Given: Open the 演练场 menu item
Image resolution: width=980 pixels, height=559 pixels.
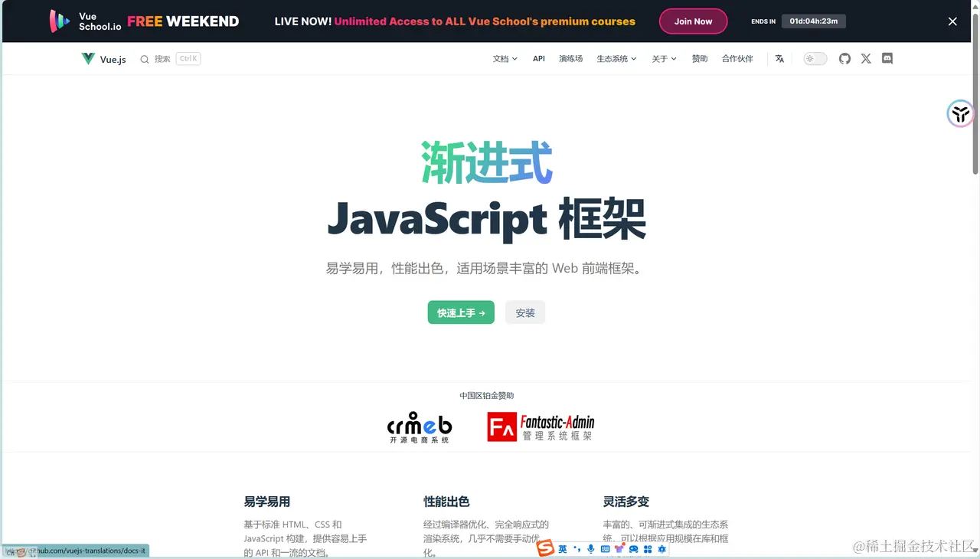Looking at the screenshot, I should [570, 58].
